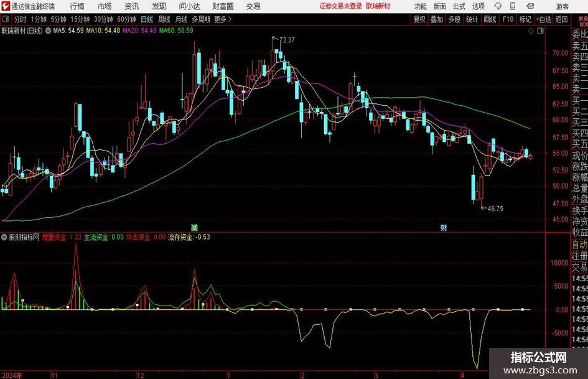
Task: Toggle the side panel icon near diamond
Action: coord(540,31)
